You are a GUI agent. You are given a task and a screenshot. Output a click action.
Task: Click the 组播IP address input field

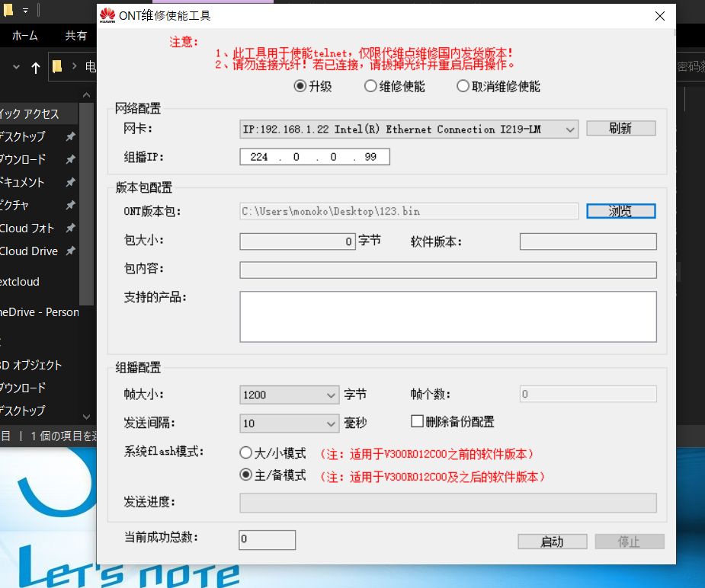314,157
